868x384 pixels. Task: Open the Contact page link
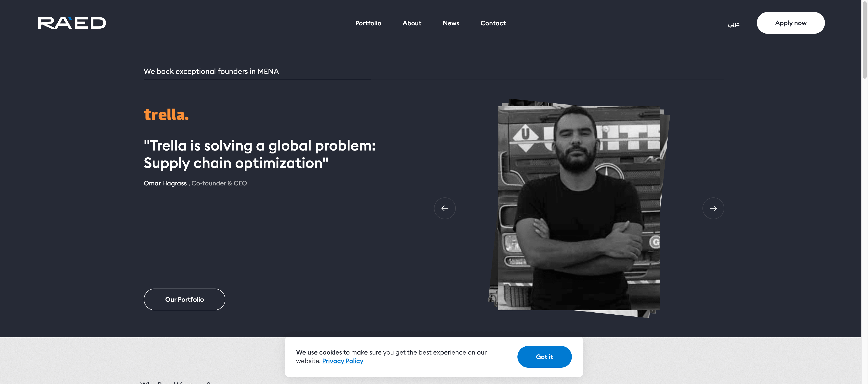pos(493,23)
